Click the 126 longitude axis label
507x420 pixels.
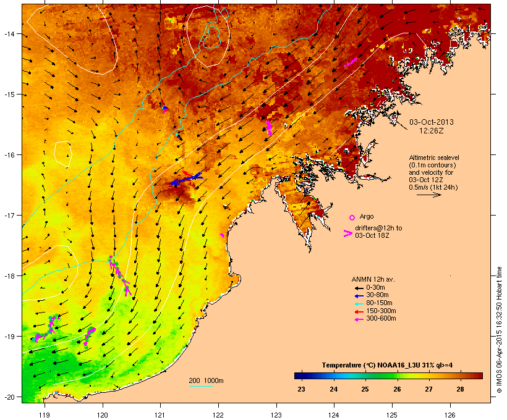click(x=449, y=415)
